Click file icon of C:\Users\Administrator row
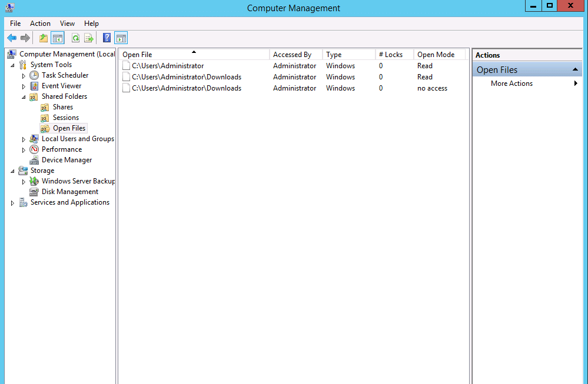 point(127,65)
